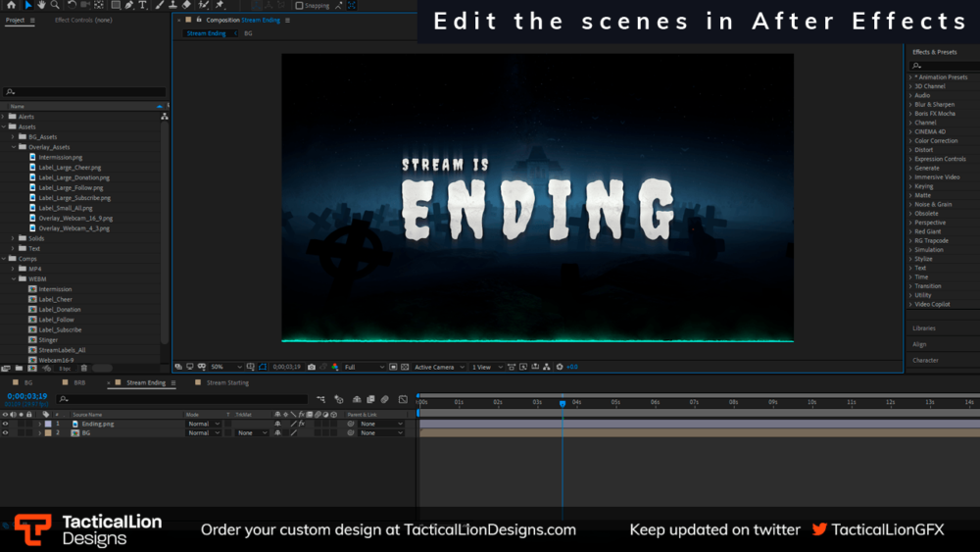The image size is (980, 552).
Task: Click the Ending.png layer label color swatch
Action: [48, 424]
